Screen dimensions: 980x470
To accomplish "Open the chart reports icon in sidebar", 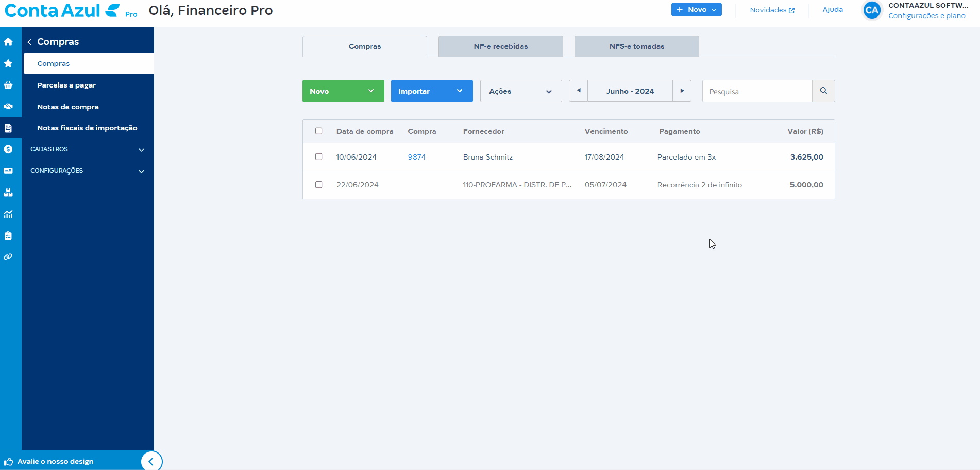I will coord(8,214).
